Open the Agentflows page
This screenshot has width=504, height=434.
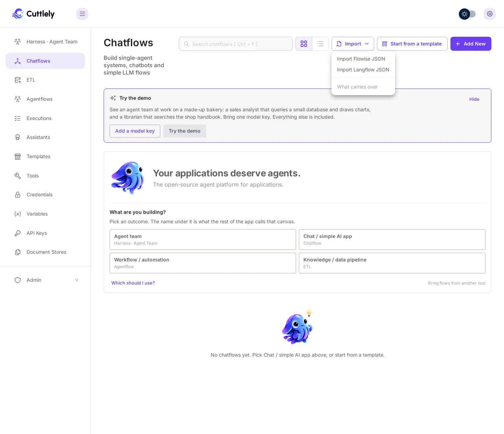(x=45, y=99)
